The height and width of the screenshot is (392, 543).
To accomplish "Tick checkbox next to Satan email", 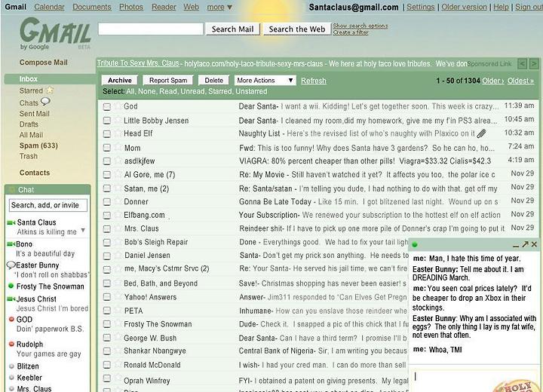I will pos(107,188).
